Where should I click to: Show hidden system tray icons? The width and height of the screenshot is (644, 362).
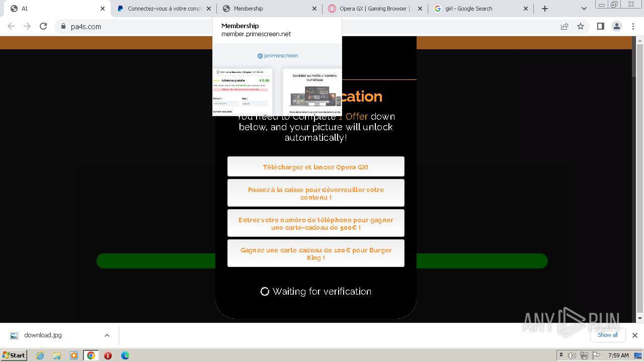tap(561, 355)
